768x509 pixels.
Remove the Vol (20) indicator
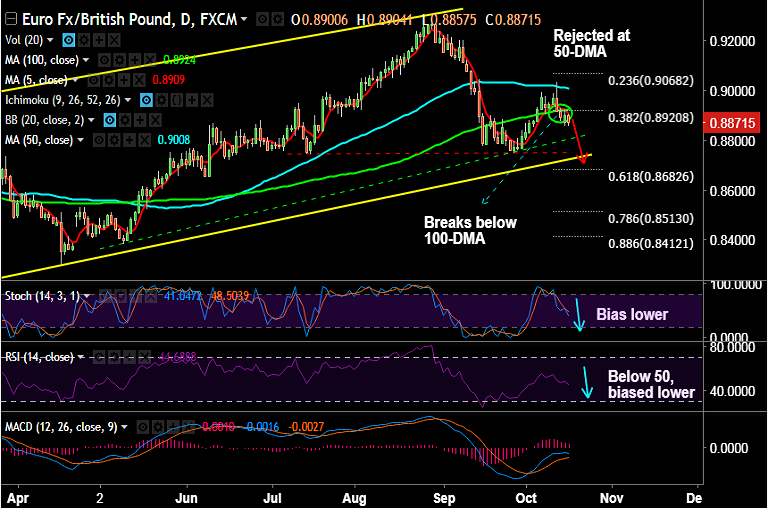click(x=114, y=40)
